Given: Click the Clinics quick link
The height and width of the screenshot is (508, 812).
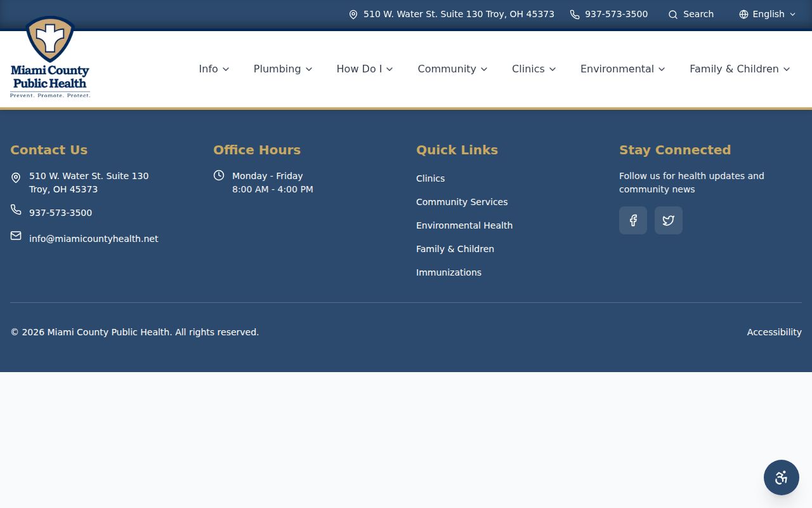Looking at the screenshot, I should pyautogui.click(x=430, y=178).
